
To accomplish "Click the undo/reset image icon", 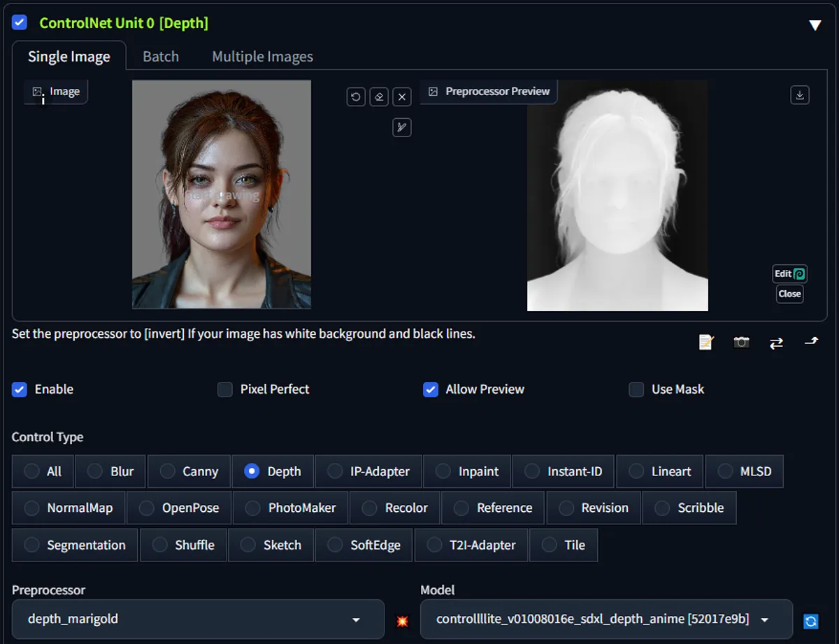I will pos(355,96).
